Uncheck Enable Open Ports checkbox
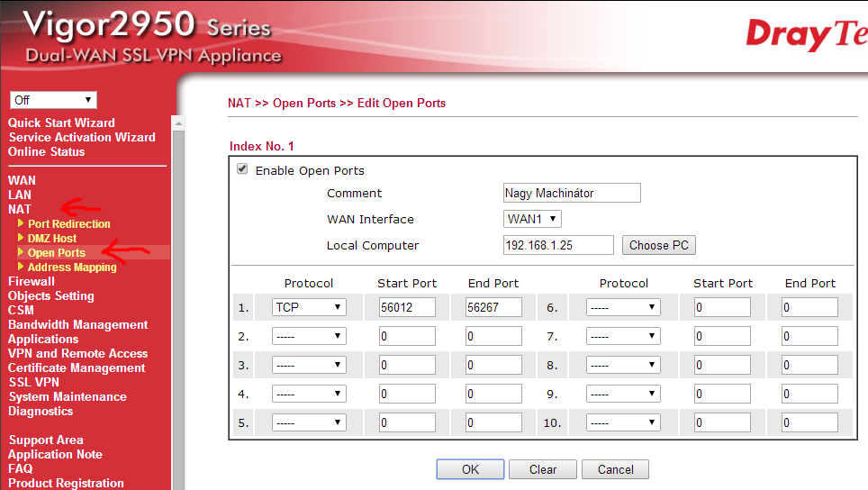 [242, 169]
